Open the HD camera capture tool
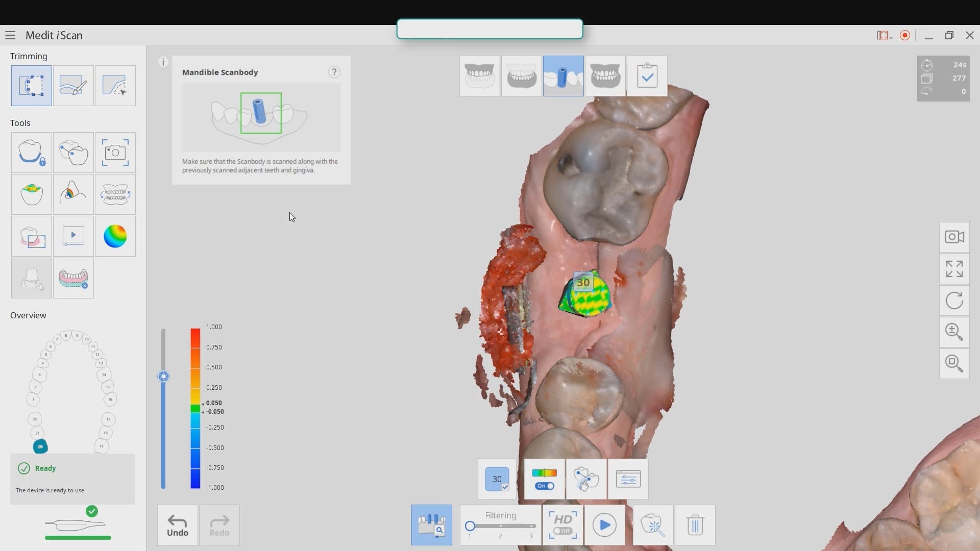This screenshot has height=551, width=980. [x=115, y=153]
